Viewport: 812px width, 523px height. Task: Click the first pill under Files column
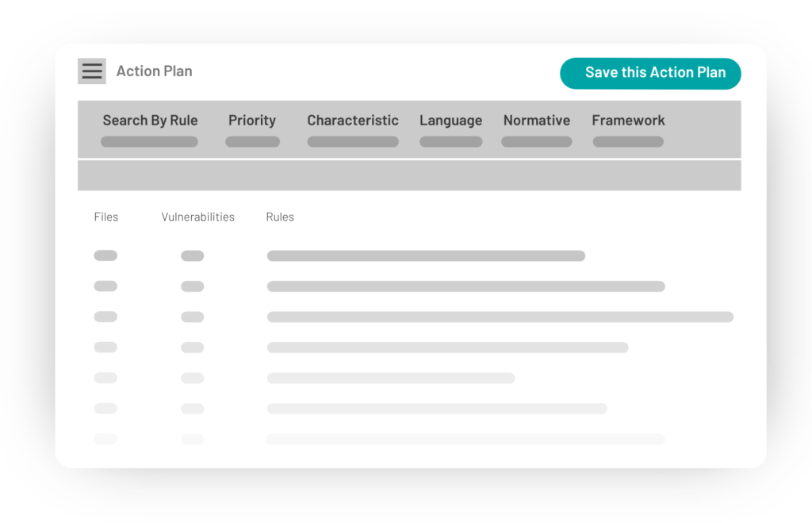[x=105, y=256]
